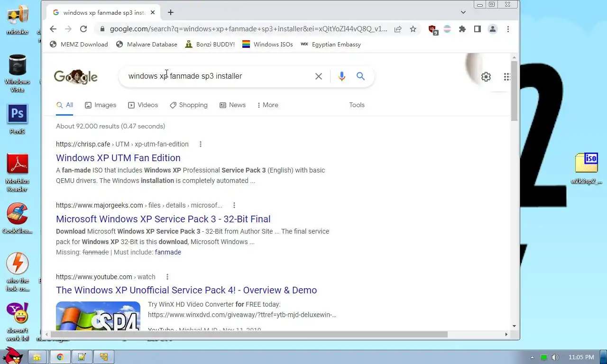Start voice search with the microphone
This screenshot has width=607, height=364.
point(341,76)
